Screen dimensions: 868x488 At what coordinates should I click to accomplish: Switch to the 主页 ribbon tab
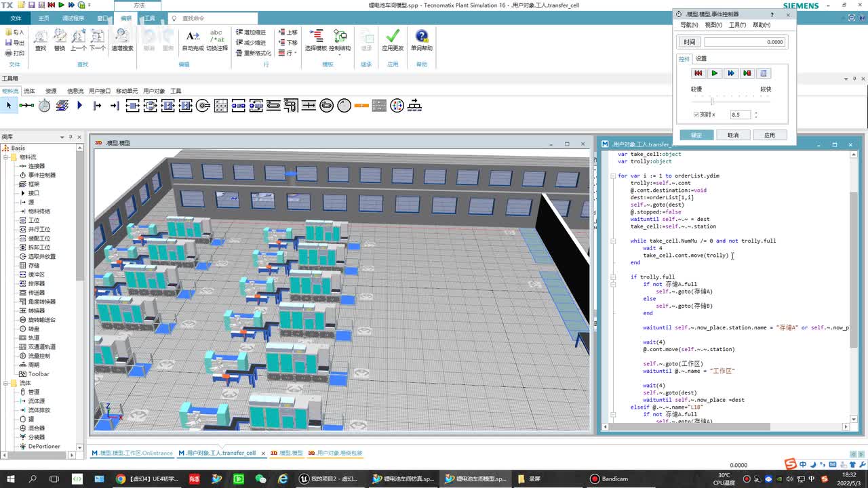44,18
